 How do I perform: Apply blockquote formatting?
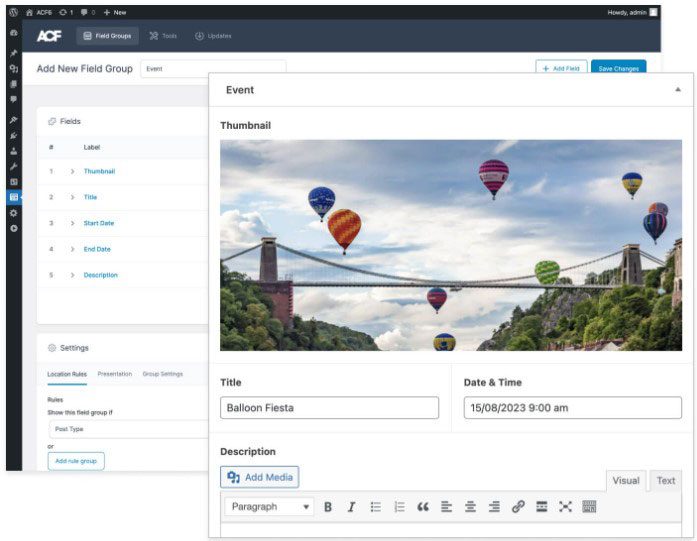423,507
